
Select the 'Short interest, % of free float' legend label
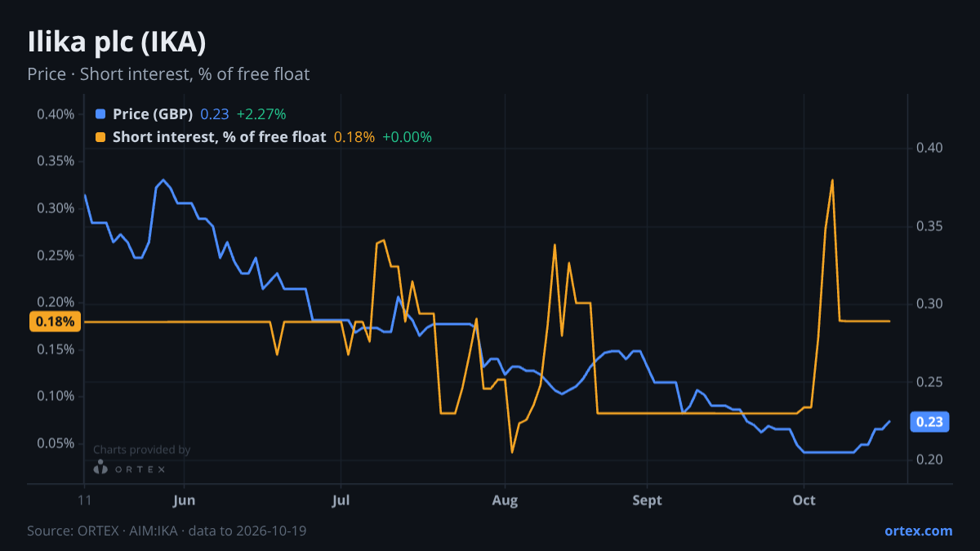click(x=219, y=137)
